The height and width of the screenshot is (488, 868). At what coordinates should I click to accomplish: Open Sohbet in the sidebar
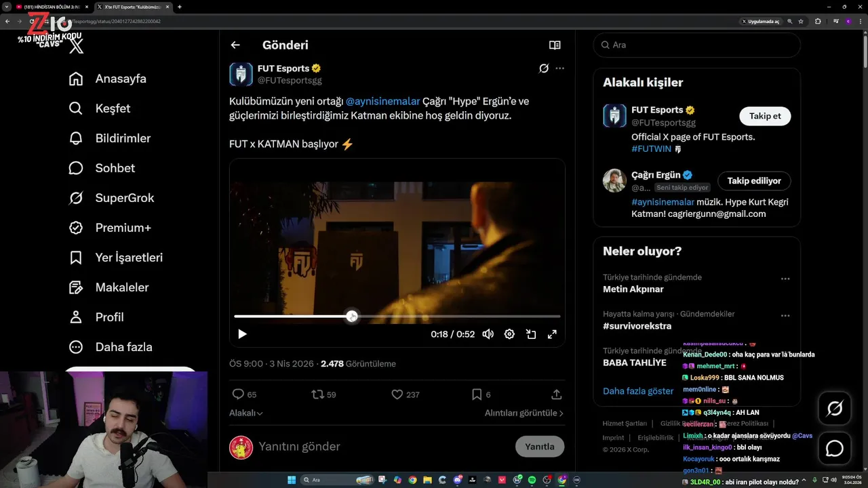(102, 168)
